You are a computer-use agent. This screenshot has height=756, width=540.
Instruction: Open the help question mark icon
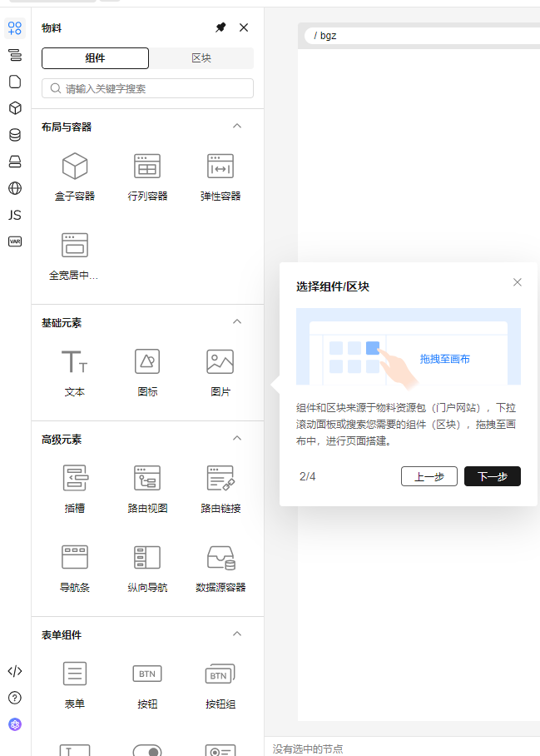[x=15, y=698]
